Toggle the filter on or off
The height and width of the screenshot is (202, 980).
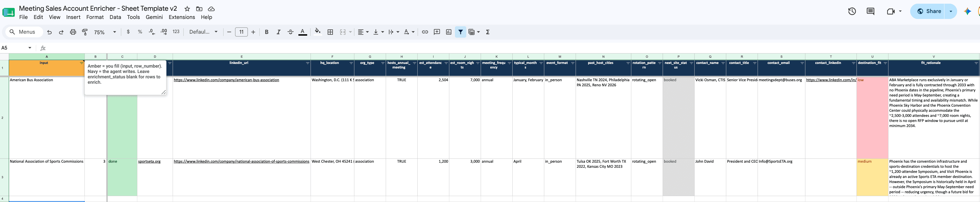[x=460, y=32]
